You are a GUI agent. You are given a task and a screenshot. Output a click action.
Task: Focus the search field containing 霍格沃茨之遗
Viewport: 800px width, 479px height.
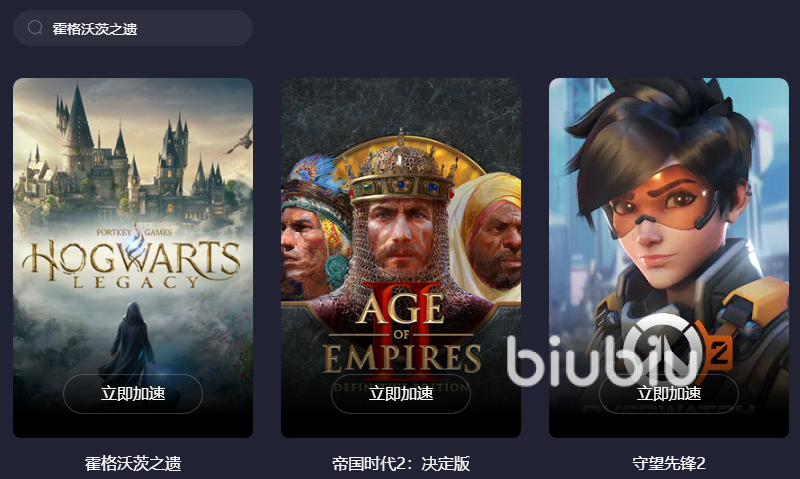[x=133, y=28]
